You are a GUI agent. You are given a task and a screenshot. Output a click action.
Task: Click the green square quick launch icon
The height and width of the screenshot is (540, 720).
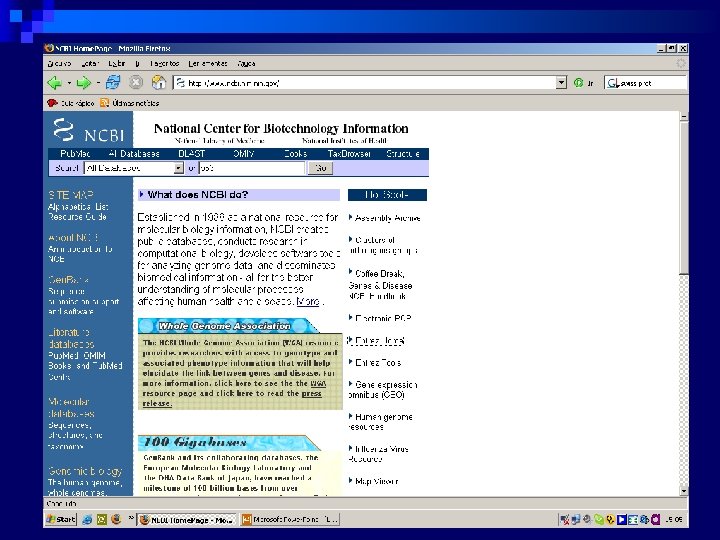[101, 520]
